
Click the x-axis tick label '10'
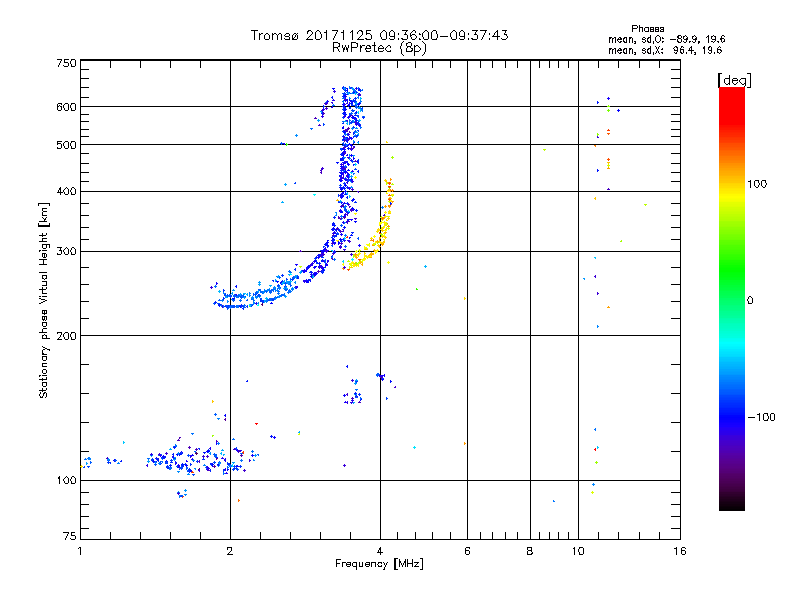(578, 551)
